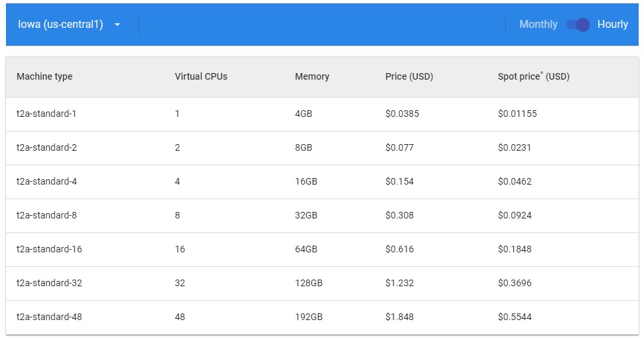Select the t2a-standard-2 machine type cell
The height and width of the screenshot is (338, 644).
46,147
